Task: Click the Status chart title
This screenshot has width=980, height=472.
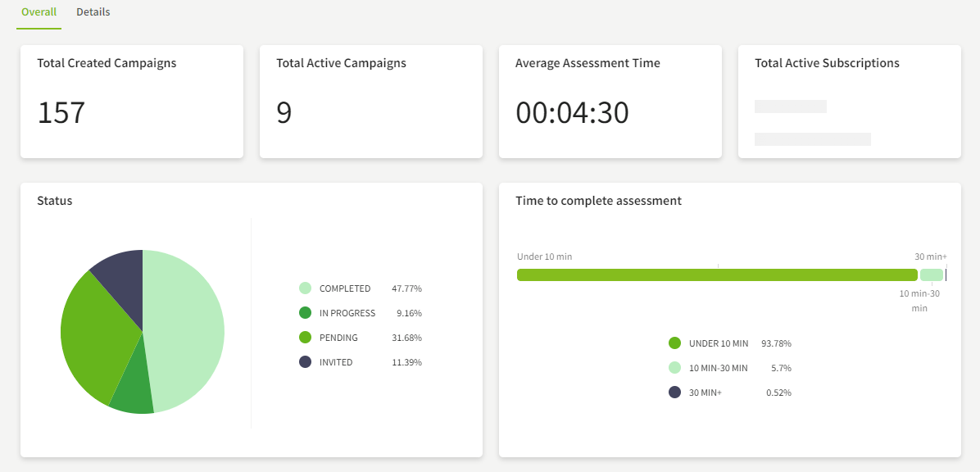Action: pyautogui.click(x=56, y=200)
